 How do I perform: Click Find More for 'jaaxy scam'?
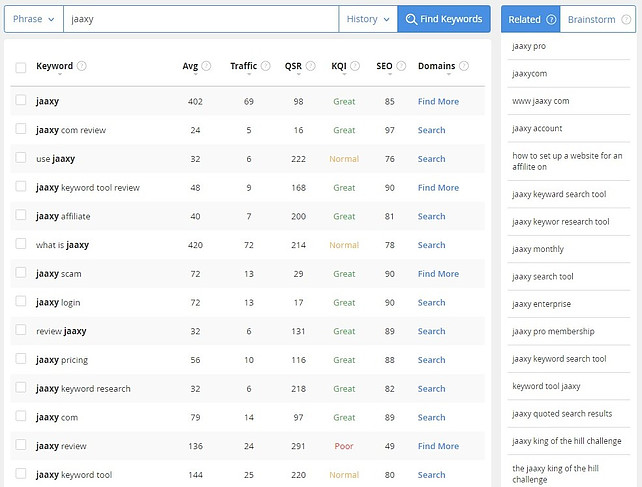point(438,274)
